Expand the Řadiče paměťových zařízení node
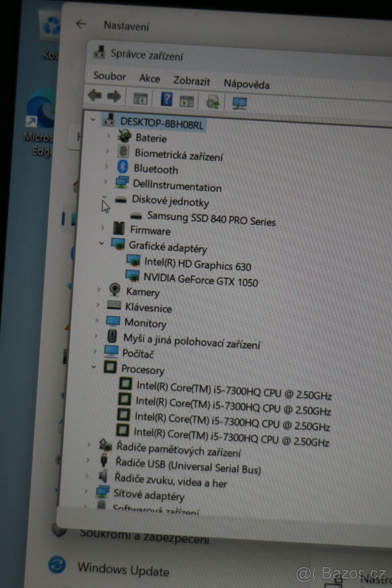Image resolution: width=392 pixels, height=588 pixels. point(89,444)
